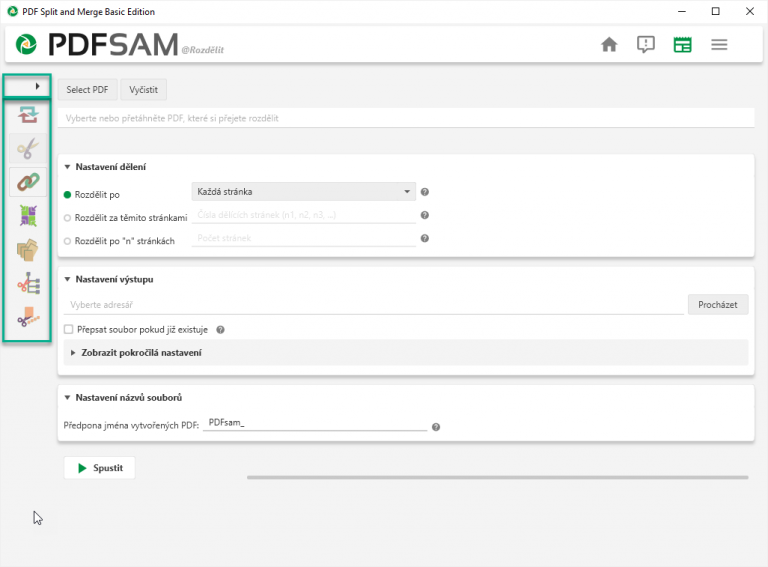Expand the sidebar with the arrow
This screenshot has width=768, height=567.
[37, 86]
